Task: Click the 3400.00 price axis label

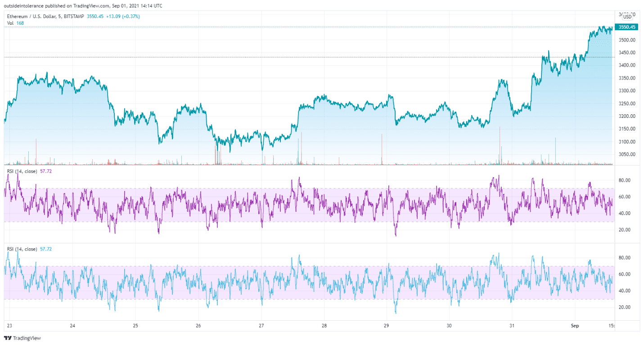Action: coord(627,65)
